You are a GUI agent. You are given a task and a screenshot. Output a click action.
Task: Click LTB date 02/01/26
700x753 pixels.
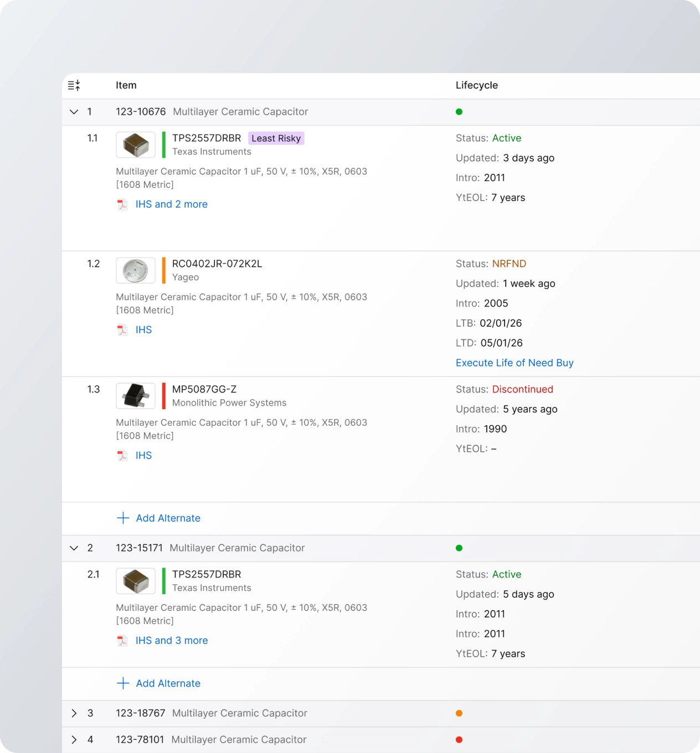[501, 323]
